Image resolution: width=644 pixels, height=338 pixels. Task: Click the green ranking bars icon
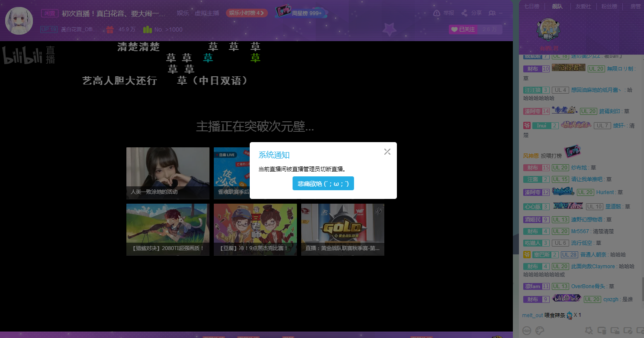click(x=147, y=29)
